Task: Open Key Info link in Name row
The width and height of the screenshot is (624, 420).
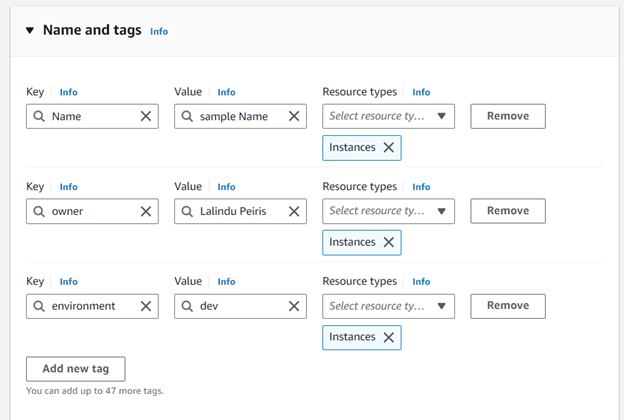Action: (68, 92)
